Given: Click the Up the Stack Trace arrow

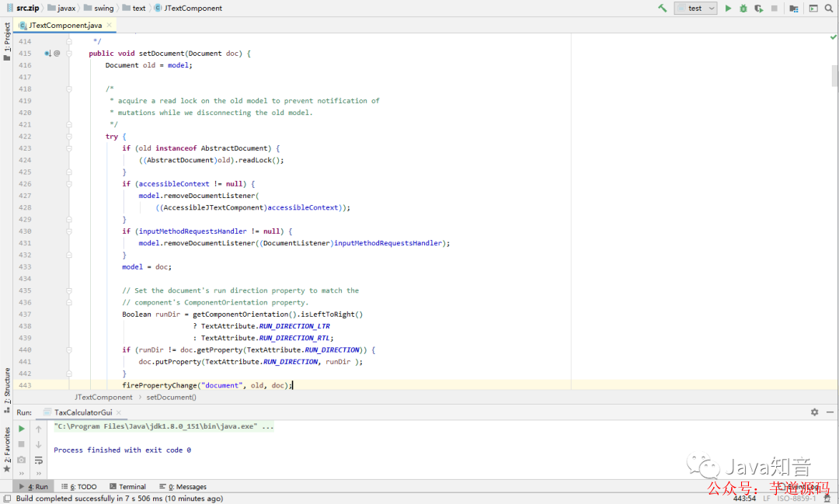Looking at the screenshot, I should point(39,429).
